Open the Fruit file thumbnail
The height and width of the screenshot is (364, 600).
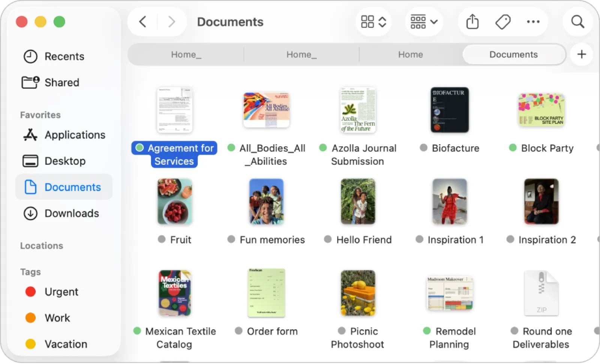click(175, 201)
